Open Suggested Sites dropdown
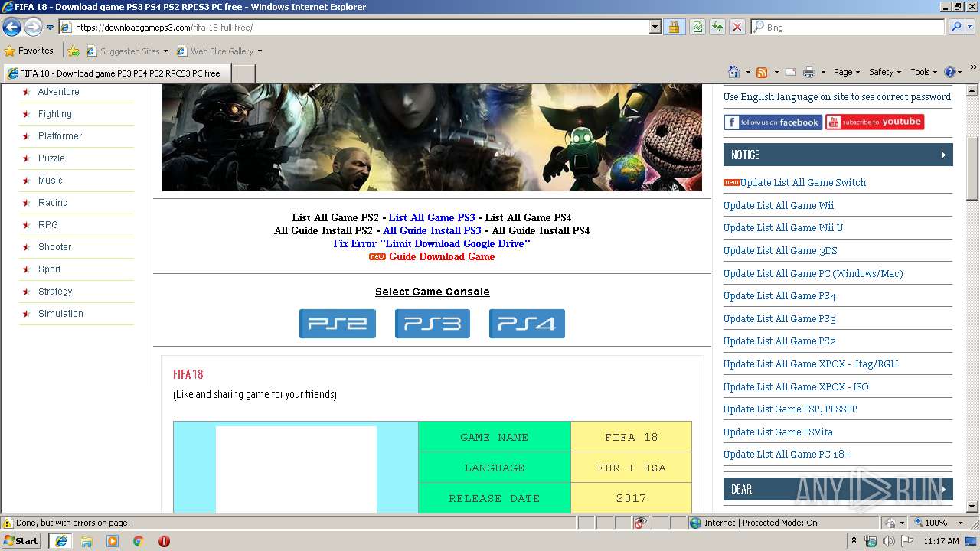 pyautogui.click(x=126, y=51)
